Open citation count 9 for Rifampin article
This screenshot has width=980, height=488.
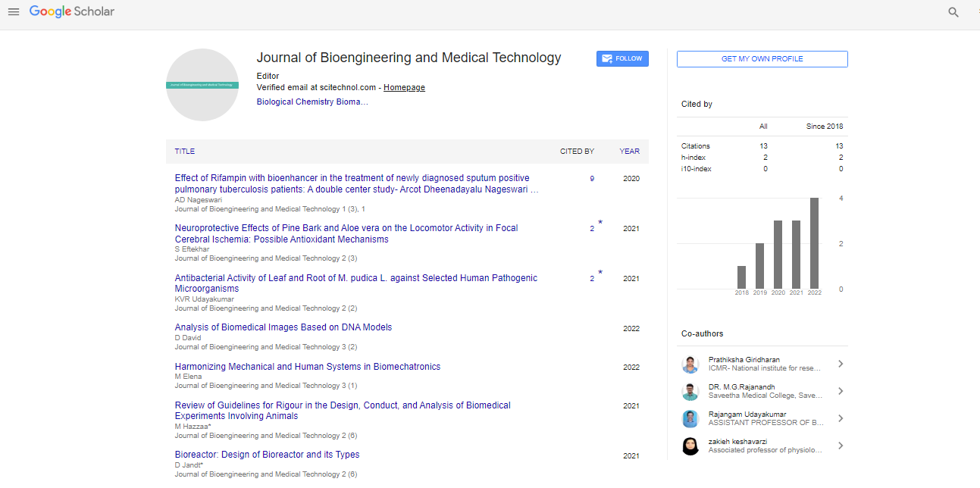[592, 179]
